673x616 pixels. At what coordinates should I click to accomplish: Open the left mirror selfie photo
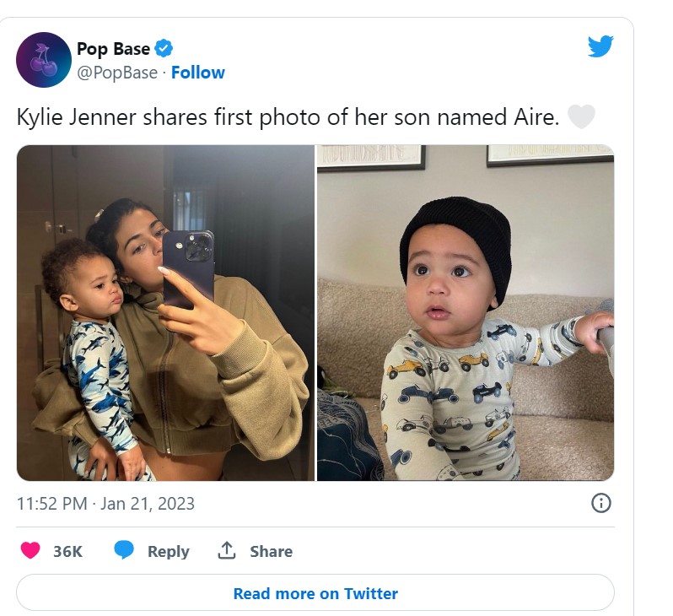[x=165, y=313]
